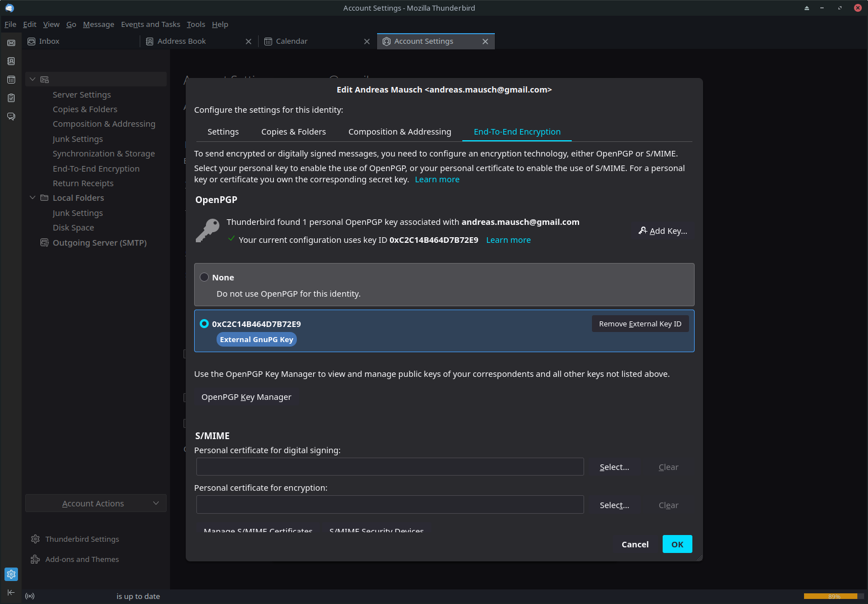Click the Outgoing Server SMTP icon
868x604 pixels.
pyautogui.click(x=44, y=242)
